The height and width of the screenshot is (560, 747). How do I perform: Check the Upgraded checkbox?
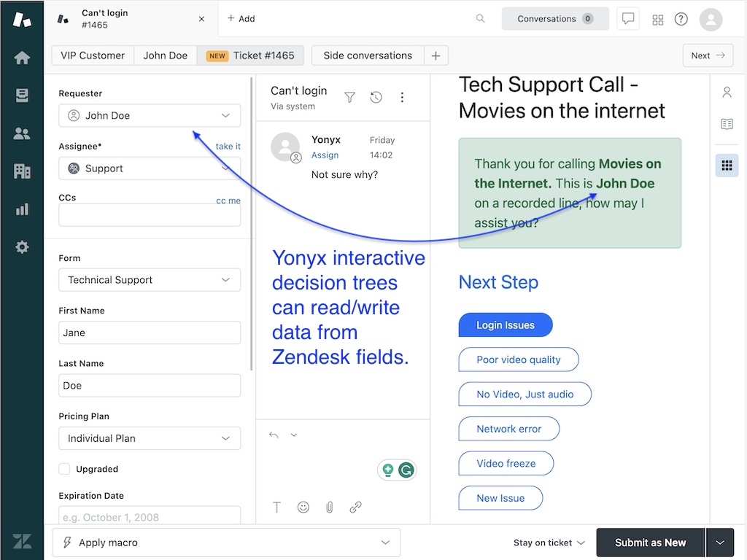pos(63,469)
